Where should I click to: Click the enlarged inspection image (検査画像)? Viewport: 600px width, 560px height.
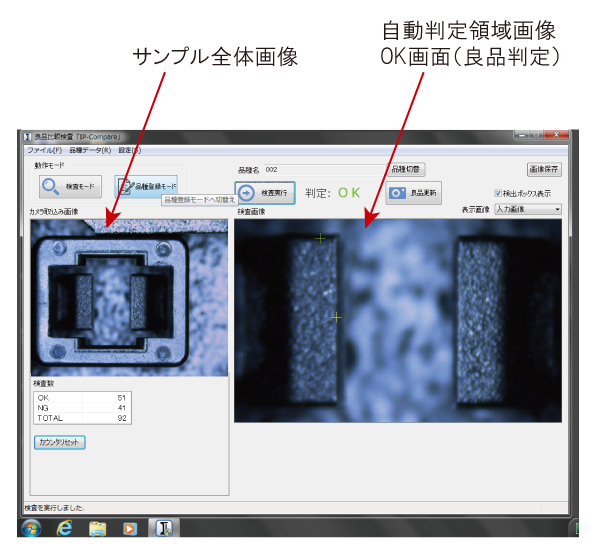pyautogui.click(x=398, y=320)
